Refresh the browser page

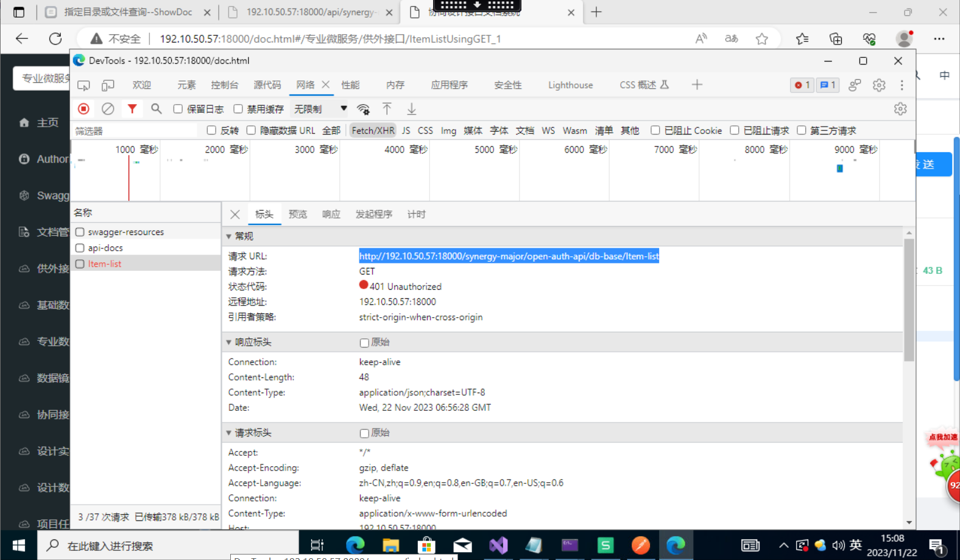(x=55, y=38)
